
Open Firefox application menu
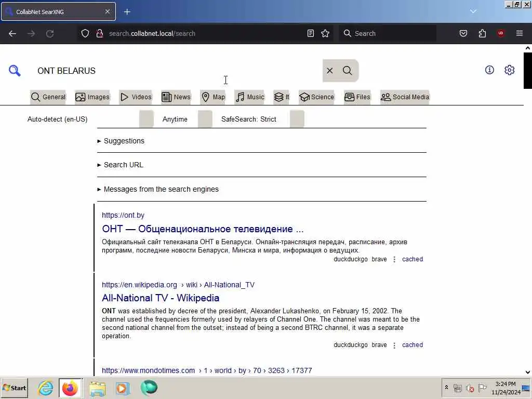tap(519, 33)
